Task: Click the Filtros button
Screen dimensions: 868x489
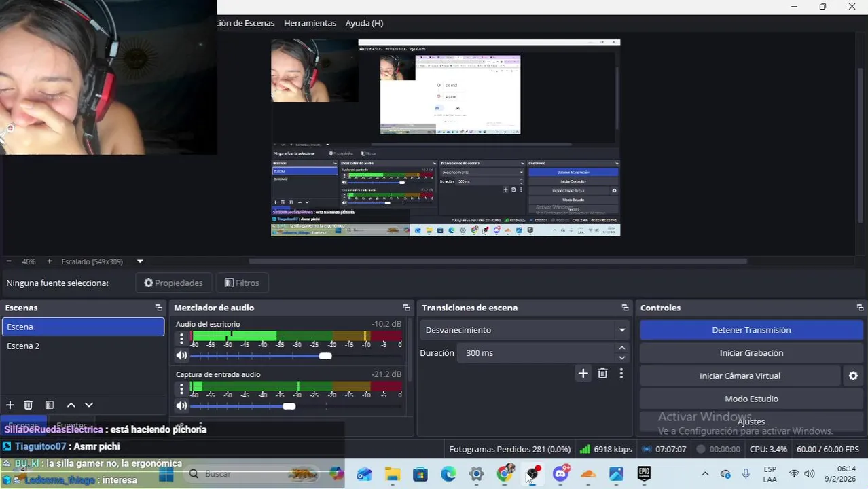Action: [242, 283]
